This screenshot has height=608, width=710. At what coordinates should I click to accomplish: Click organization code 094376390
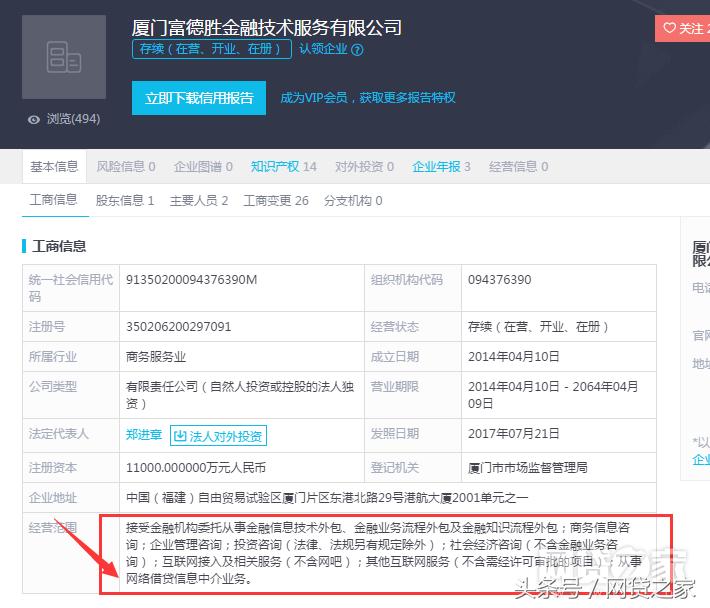tap(500, 280)
